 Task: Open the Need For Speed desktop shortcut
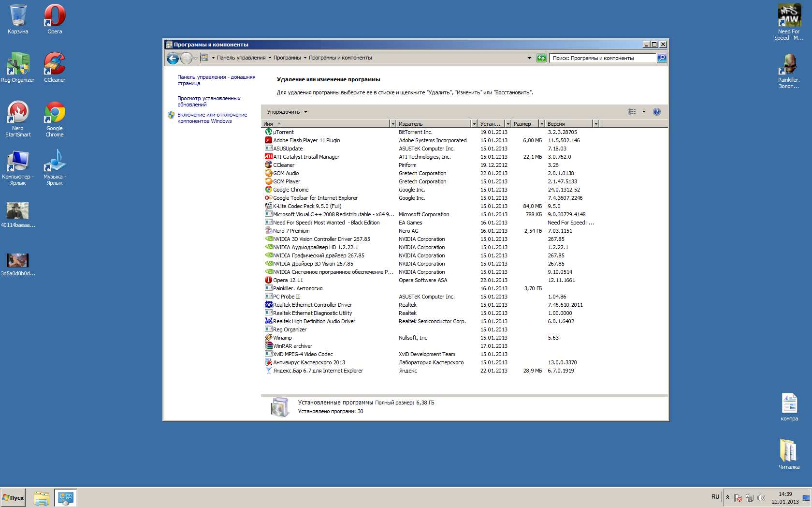click(x=789, y=22)
